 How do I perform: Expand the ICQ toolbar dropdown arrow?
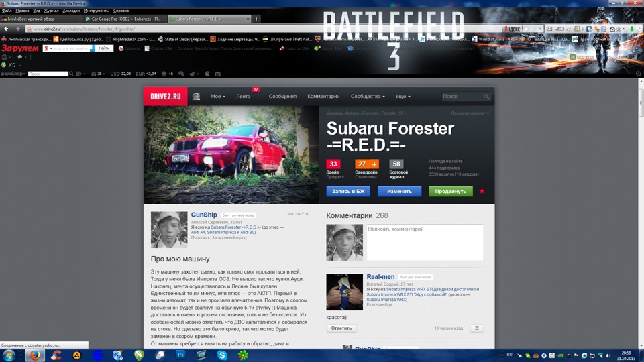(x=20, y=65)
